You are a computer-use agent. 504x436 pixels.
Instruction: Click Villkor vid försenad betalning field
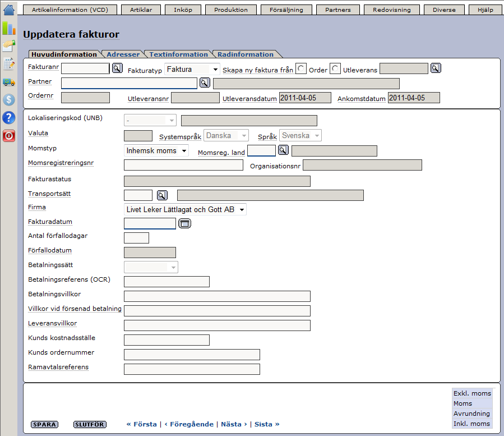[218, 311]
